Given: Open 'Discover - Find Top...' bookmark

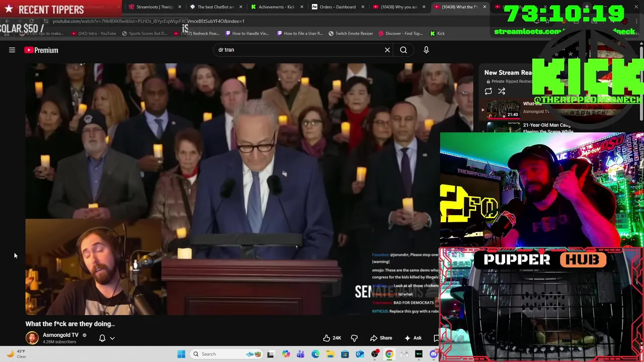Looking at the screenshot, I should point(400,33).
